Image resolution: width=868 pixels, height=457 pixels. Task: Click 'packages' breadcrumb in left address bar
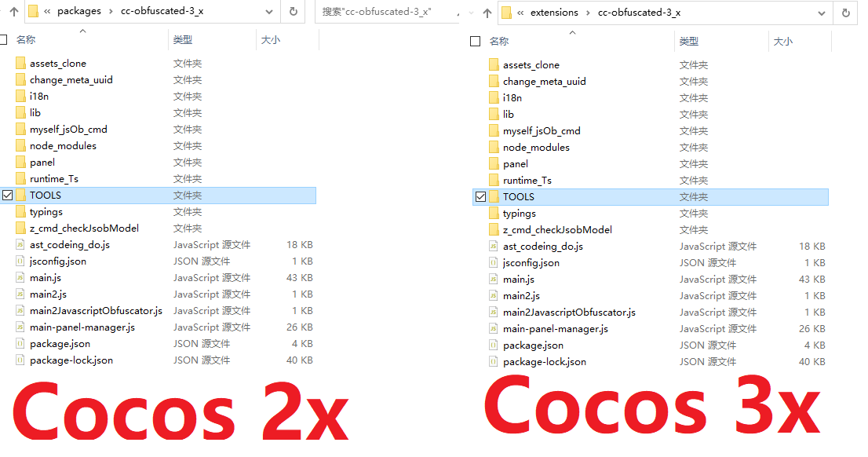pyautogui.click(x=79, y=11)
